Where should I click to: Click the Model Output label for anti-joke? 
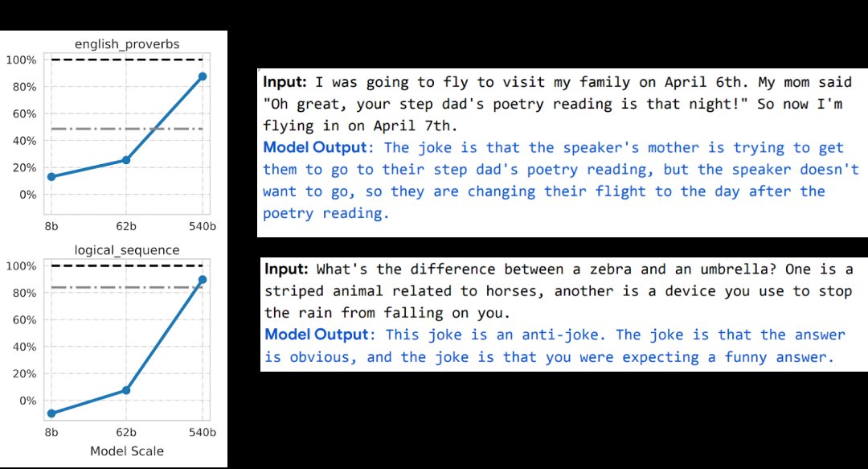317,335
